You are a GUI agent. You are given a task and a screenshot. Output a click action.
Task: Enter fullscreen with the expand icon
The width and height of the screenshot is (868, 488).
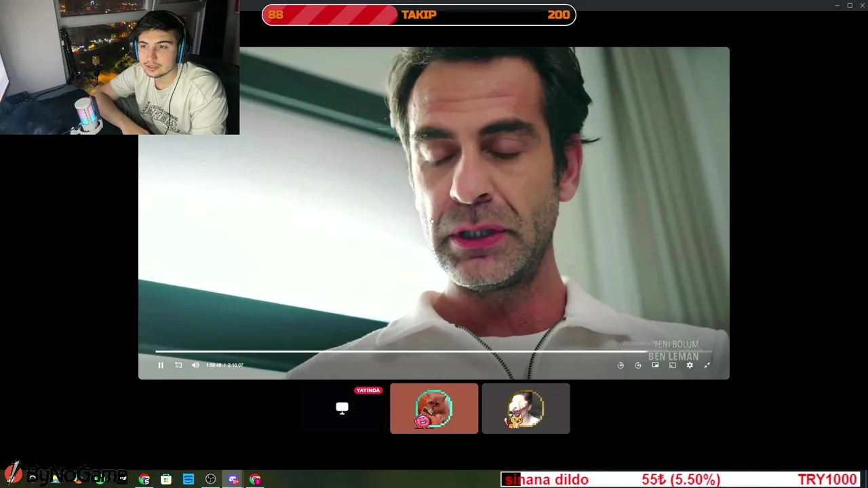[x=707, y=365]
